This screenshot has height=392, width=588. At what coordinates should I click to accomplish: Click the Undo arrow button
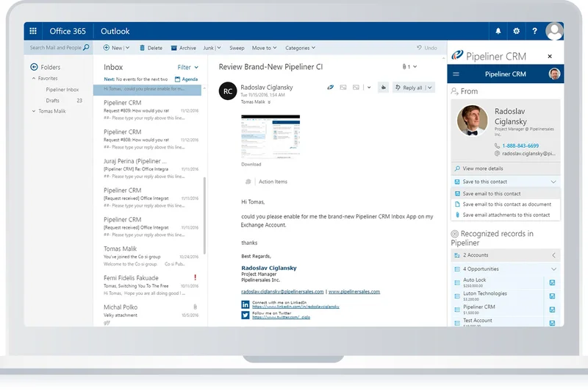click(x=427, y=48)
